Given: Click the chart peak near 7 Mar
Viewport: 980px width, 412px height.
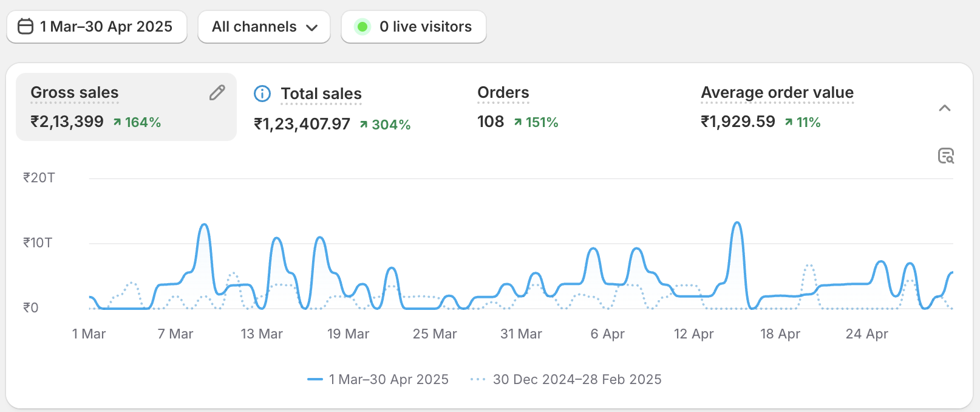Looking at the screenshot, I should tap(205, 225).
